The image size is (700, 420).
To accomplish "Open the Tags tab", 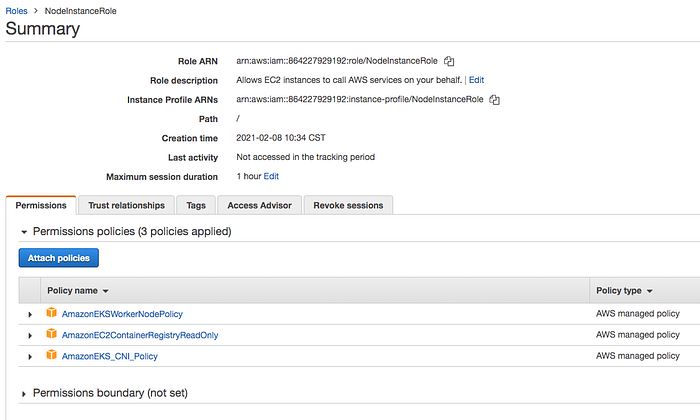I will (196, 205).
